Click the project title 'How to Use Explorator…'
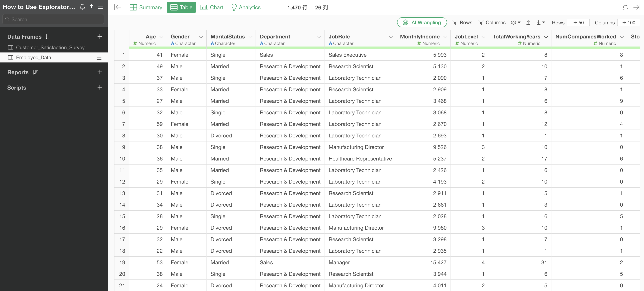This screenshot has width=644, height=291. 39,7
